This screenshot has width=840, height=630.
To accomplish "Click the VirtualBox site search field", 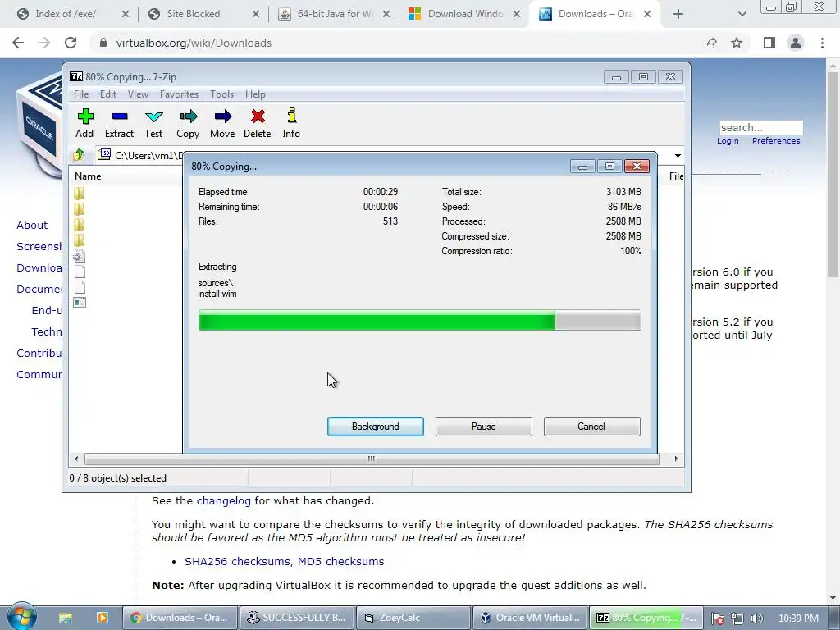I will coord(760,127).
